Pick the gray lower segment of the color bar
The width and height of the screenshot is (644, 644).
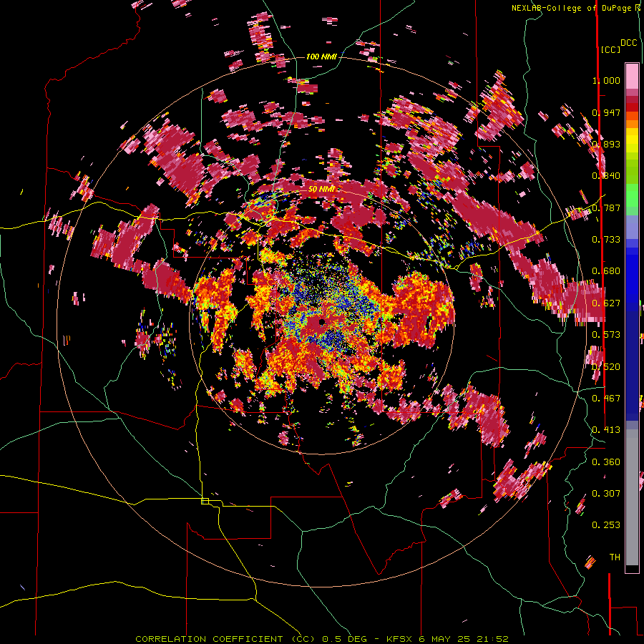click(x=632, y=497)
